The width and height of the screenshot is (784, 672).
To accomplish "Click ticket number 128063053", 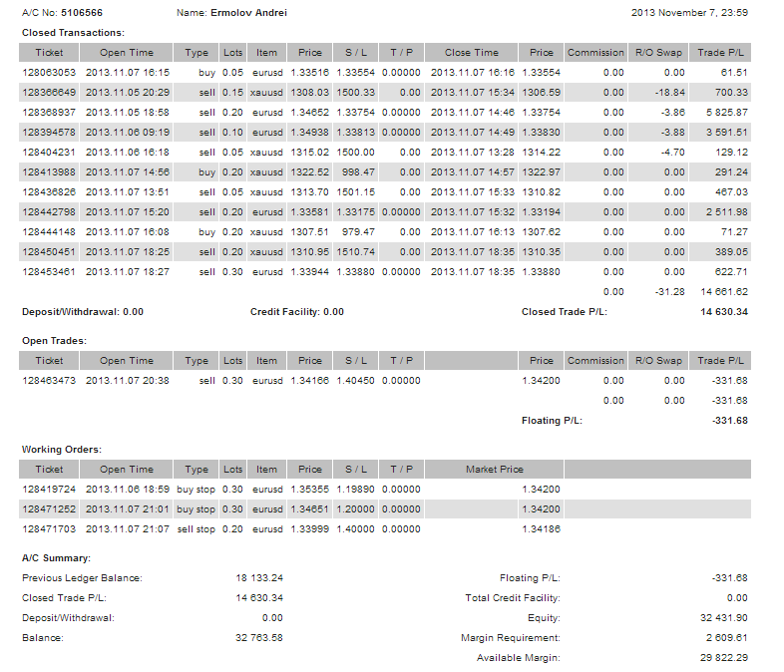I will pos(48,73).
